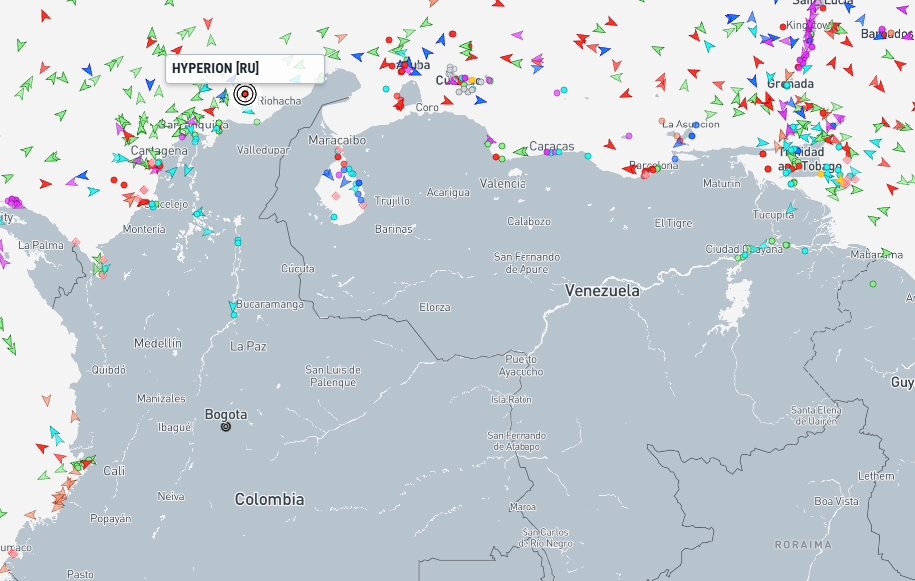This screenshot has height=581, width=915.
Task: Select the Cali city label
Action: pyautogui.click(x=114, y=471)
